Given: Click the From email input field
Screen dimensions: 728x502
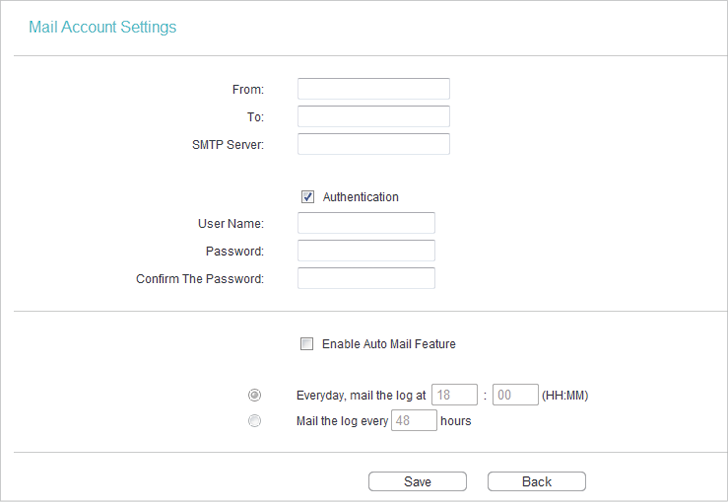Looking at the screenshot, I should click(x=373, y=89).
